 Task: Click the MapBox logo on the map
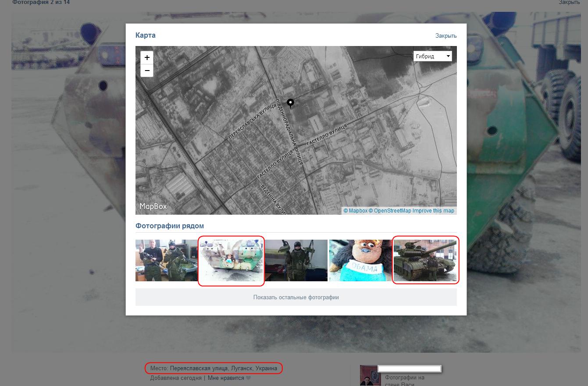153,206
